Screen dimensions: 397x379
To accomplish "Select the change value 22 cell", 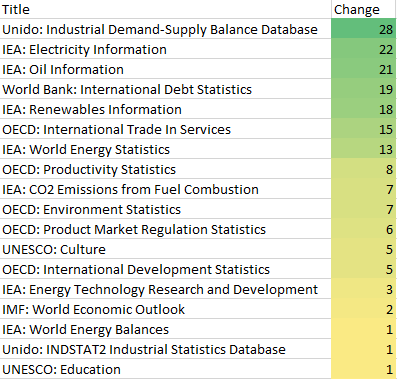I will point(364,49).
